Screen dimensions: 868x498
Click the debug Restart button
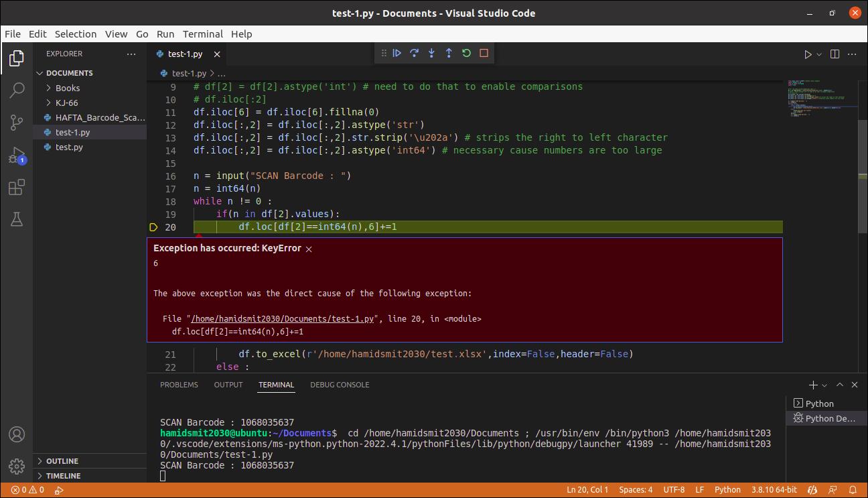(x=467, y=53)
